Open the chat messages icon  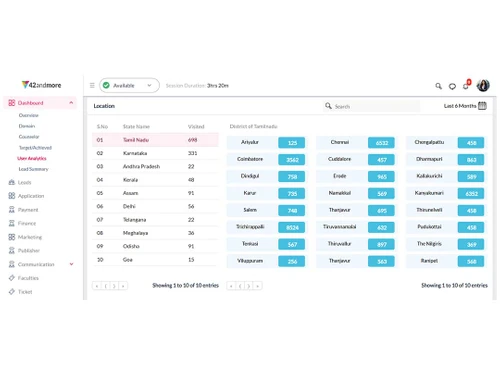tap(452, 86)
